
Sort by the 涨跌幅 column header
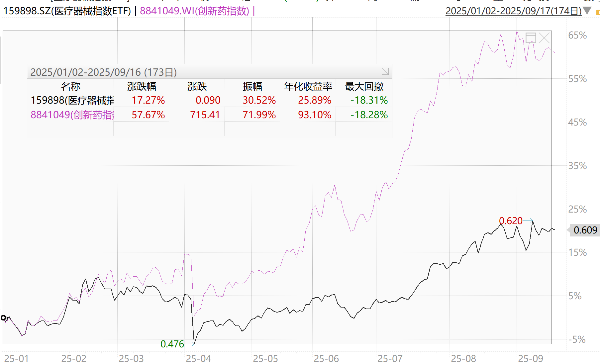pos(142,86)
